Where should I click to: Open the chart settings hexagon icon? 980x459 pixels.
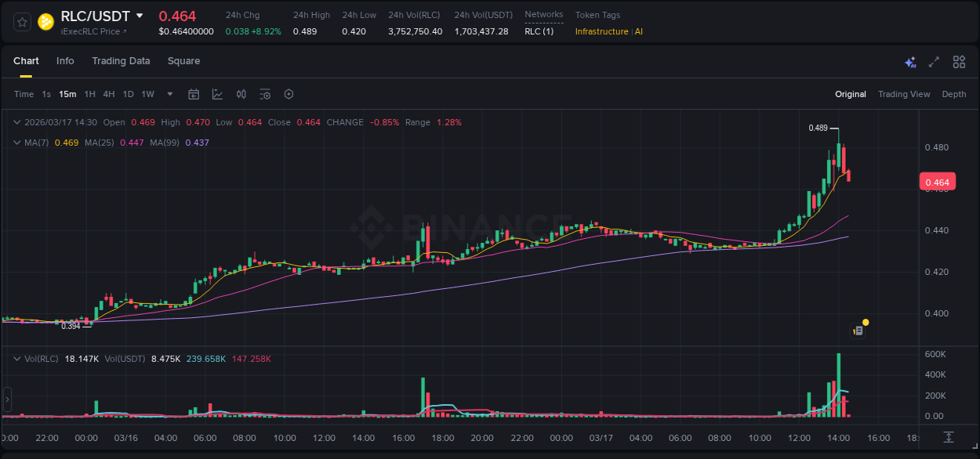pos(289,94)
